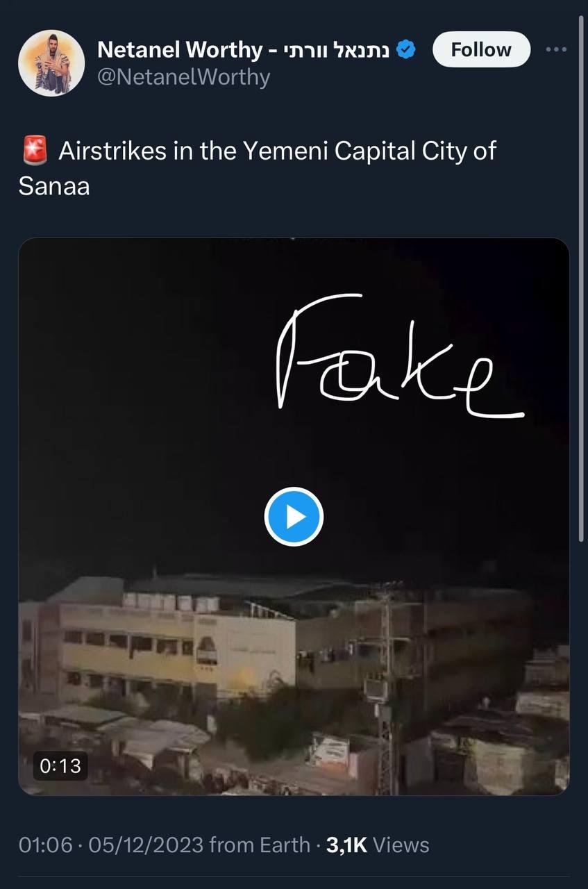Click the @NetanelWorthy handle
This screenshot has width=588, height=889.
183,76
